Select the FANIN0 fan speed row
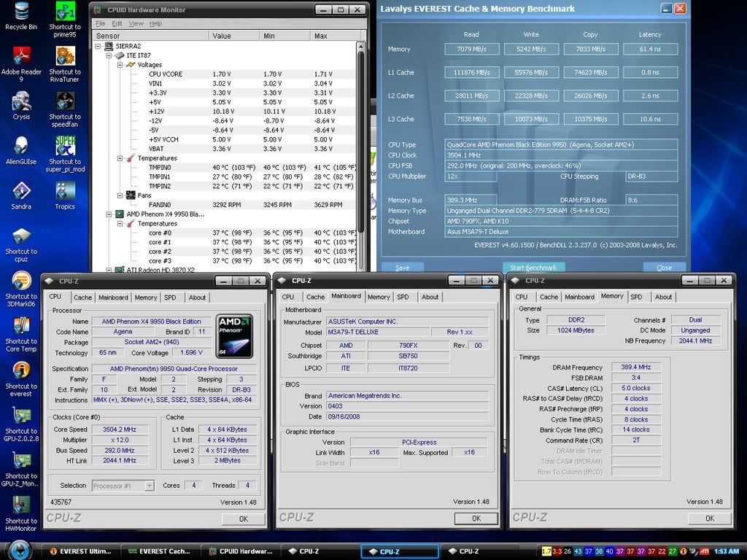The height and width of the screenshot is (560, 747). pyautogui.click(x=223, y=205)
